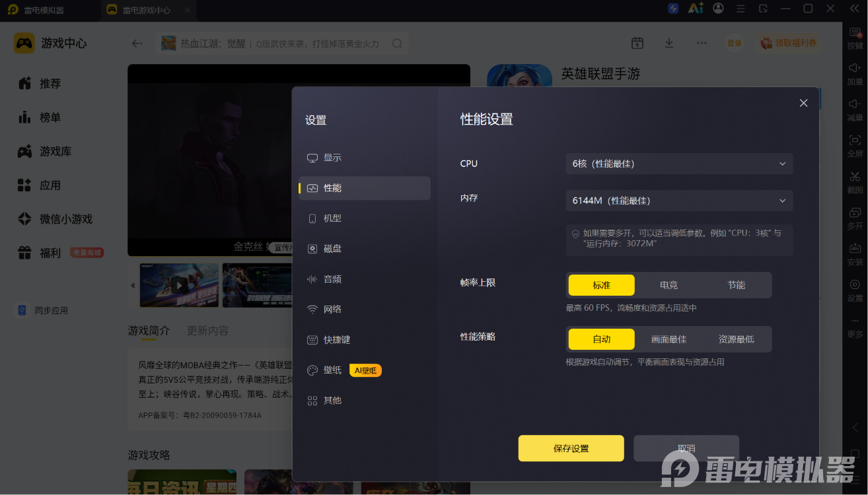Viewport: 868px width, 495px height.
Task: Click the 保存设置 button
Action: point(571,448)
